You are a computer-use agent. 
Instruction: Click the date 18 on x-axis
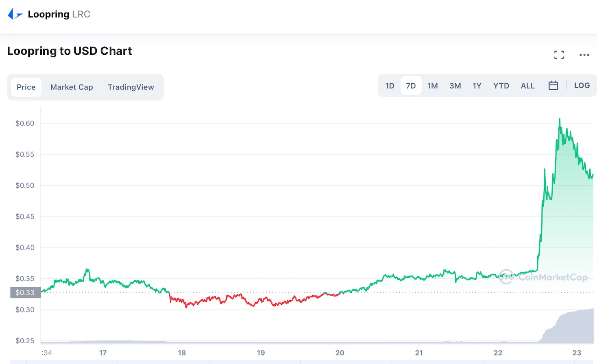point(182,353)
